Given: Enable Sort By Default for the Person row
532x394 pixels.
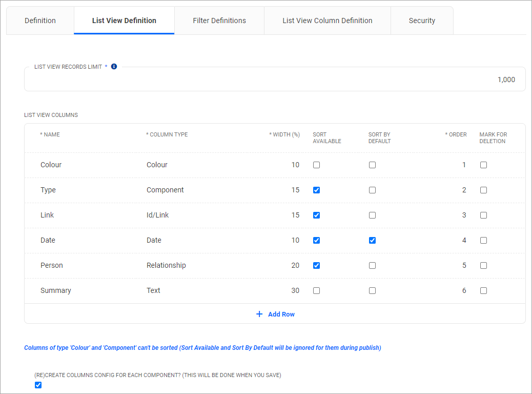Looking at the screenshot, I should click(x=372, y=265).
